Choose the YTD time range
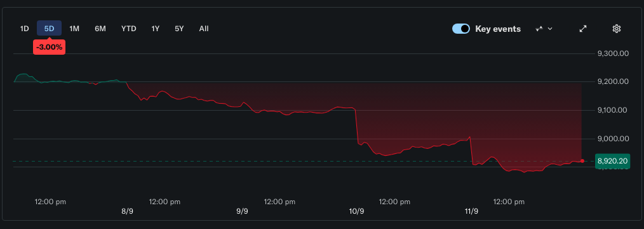This screenshot has width=644, height=229. (x=128, y=29)
